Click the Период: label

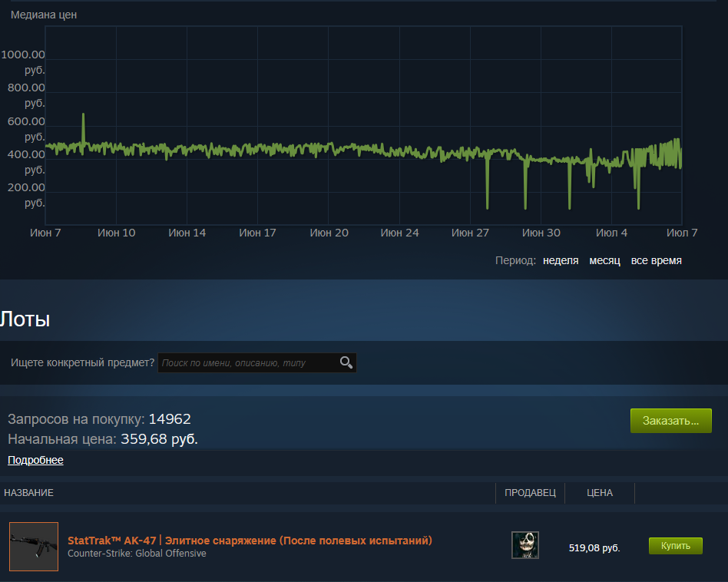click(515, 260)
